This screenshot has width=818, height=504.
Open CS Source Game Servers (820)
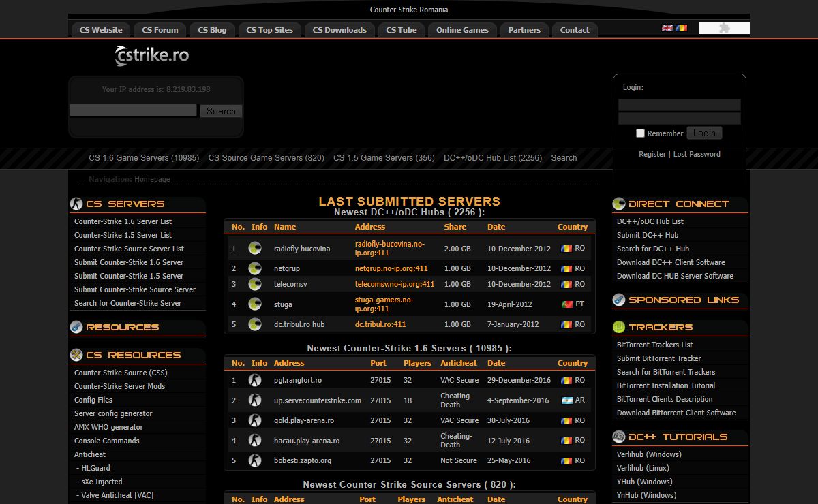tap(267, 158)
